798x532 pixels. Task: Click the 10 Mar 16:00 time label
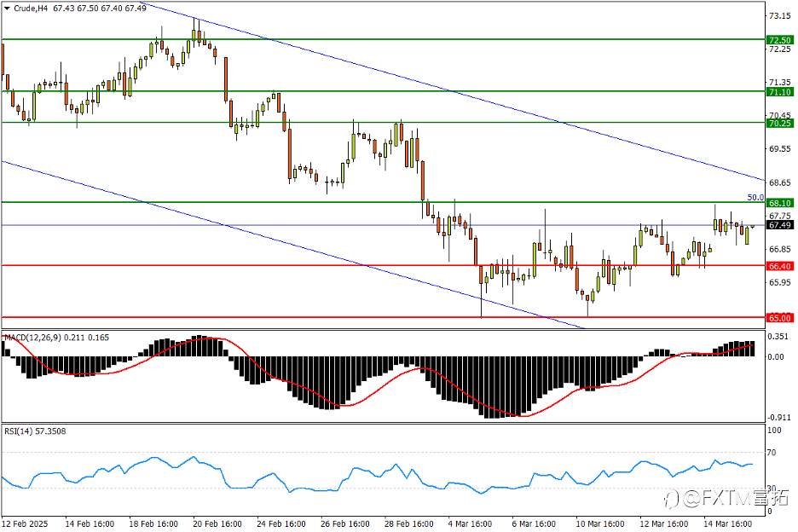click(x=600, y=523)
